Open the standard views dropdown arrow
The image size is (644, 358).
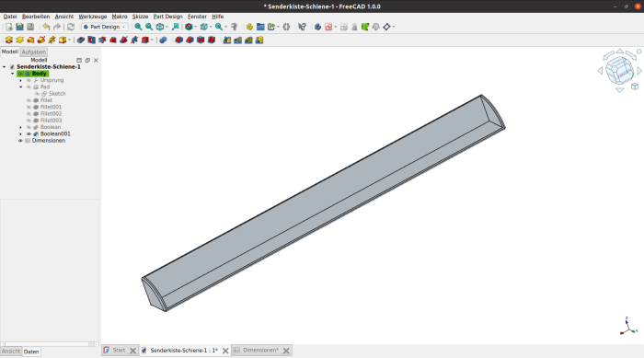point(167,27)
